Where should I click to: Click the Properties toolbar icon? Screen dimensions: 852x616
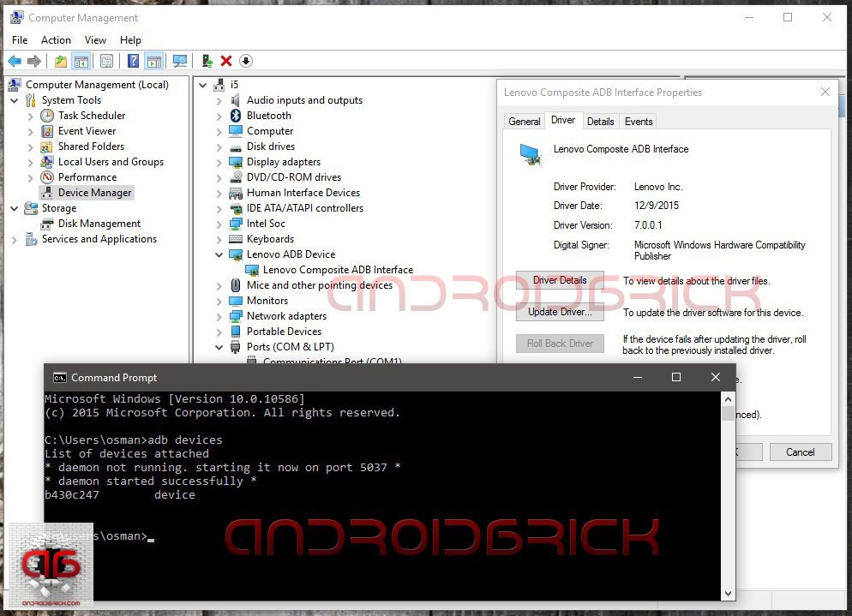pos(106,61)
